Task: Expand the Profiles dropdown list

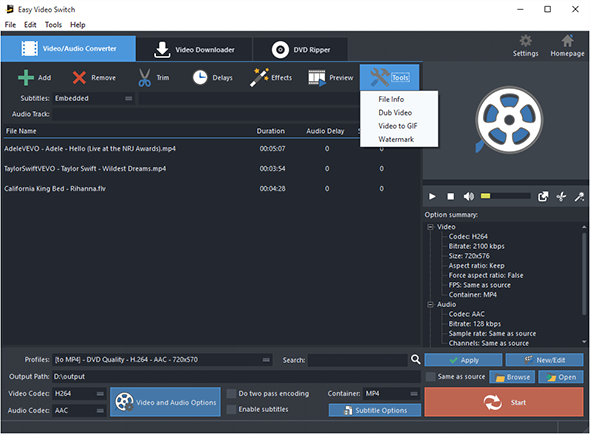Action: click(266, 360)
